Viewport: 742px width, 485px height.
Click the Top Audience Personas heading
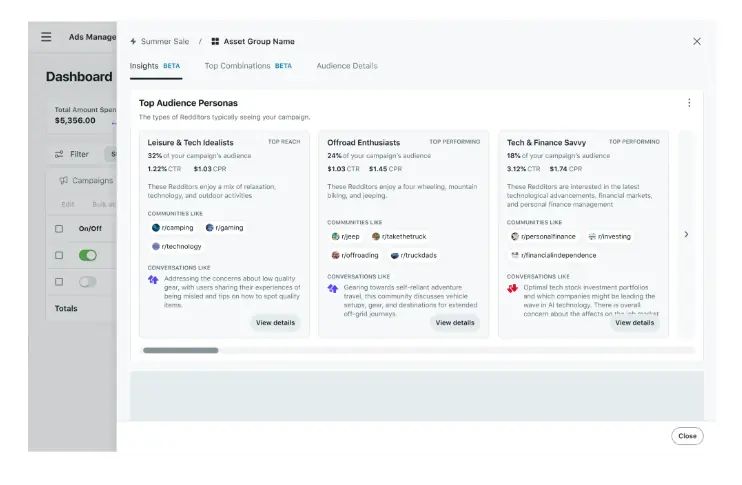tap(188, 103)
